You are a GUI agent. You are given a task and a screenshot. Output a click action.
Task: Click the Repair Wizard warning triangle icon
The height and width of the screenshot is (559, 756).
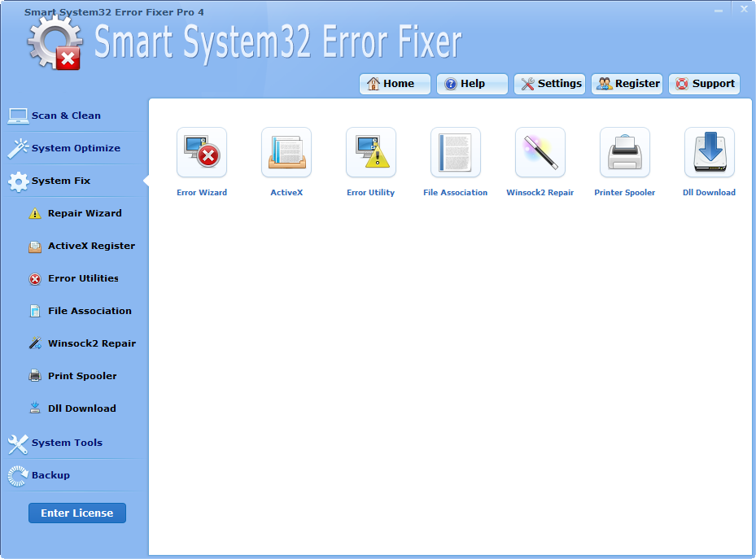click(x=35, y=213)
